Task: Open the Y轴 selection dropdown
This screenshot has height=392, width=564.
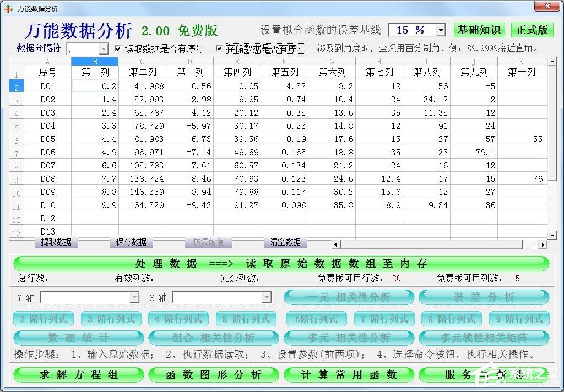Action: click(134, 297)
